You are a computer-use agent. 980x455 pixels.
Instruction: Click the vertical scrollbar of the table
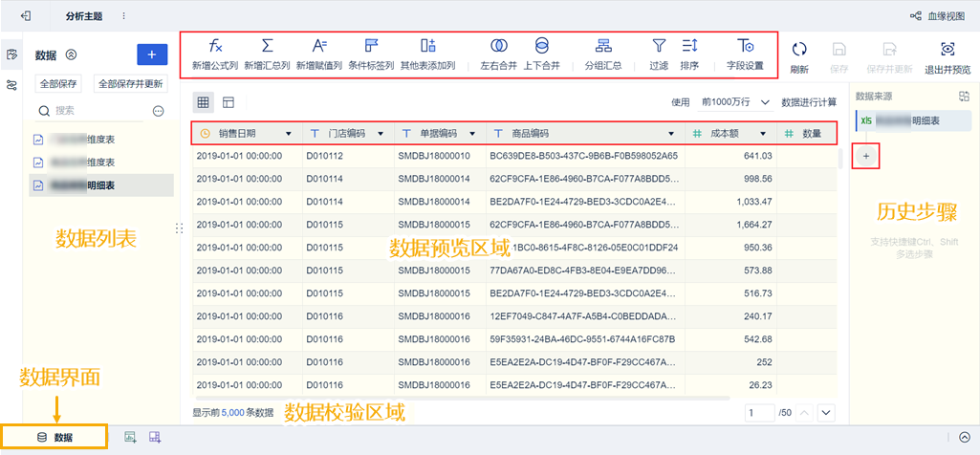coord(840,158)
